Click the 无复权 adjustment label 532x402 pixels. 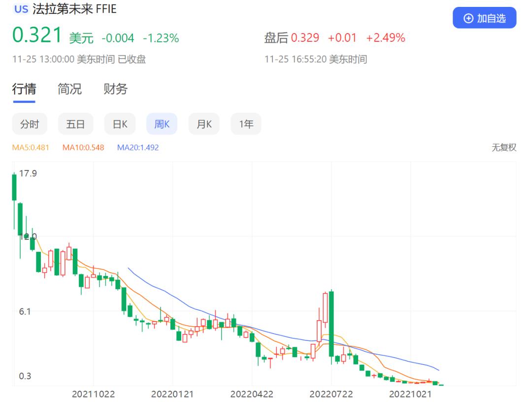click(x=504, y=148)
